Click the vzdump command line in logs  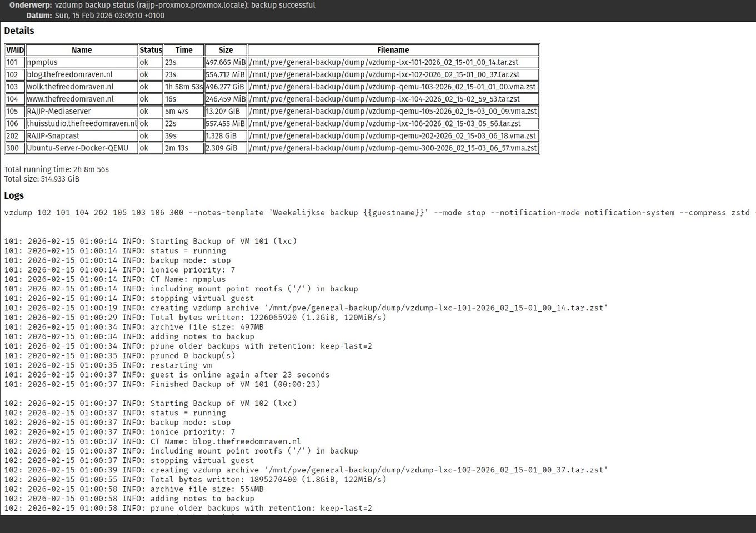tap(380, 213)
